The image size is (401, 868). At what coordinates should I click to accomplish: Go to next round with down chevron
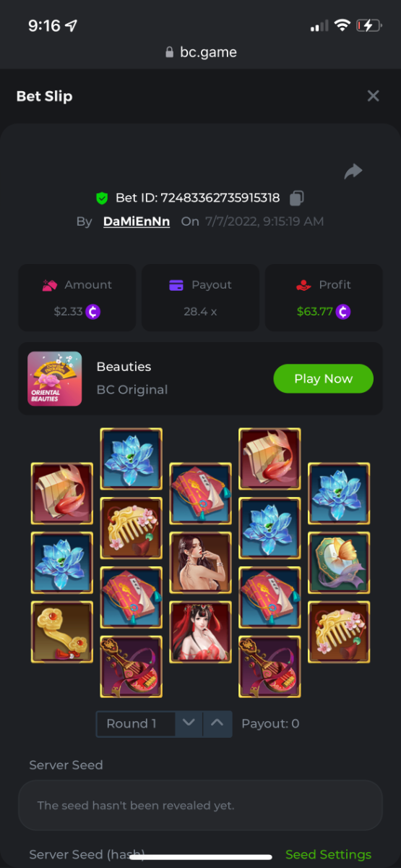[189, 723]
